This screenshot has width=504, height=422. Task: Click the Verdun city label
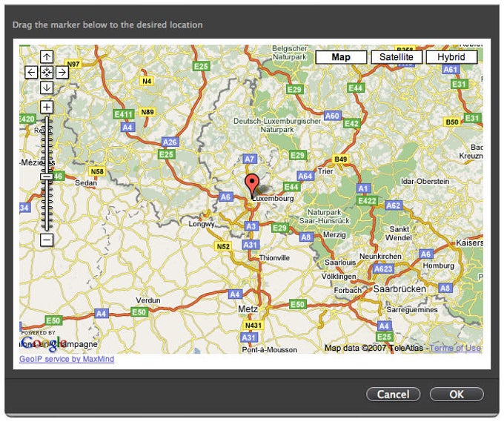(147, 300)
